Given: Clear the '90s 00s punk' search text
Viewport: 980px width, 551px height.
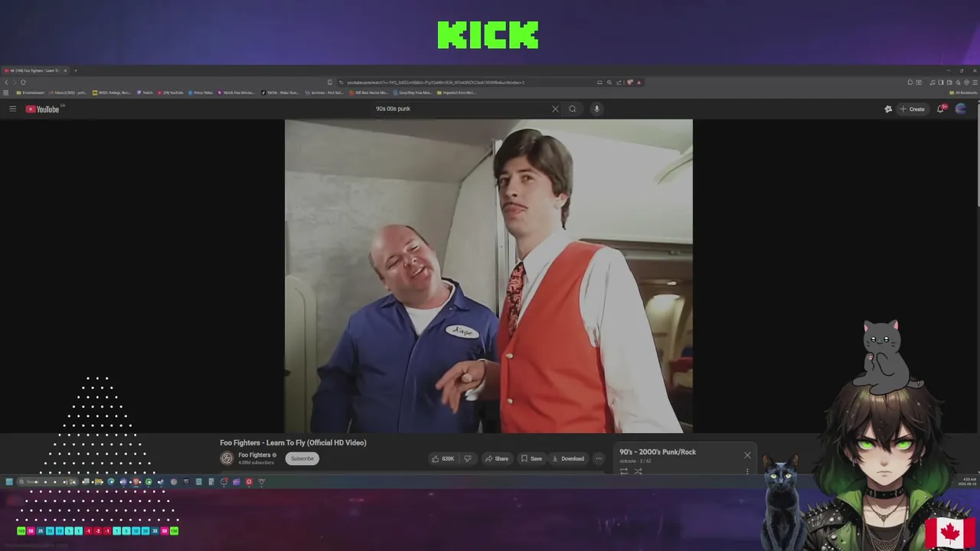Looking at the screenshot, I should 555,109.
